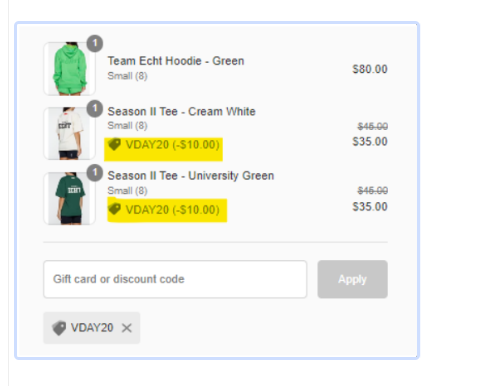
Task: Select the Team Echt Hoodie - Green title
Action: click(176, 61)
